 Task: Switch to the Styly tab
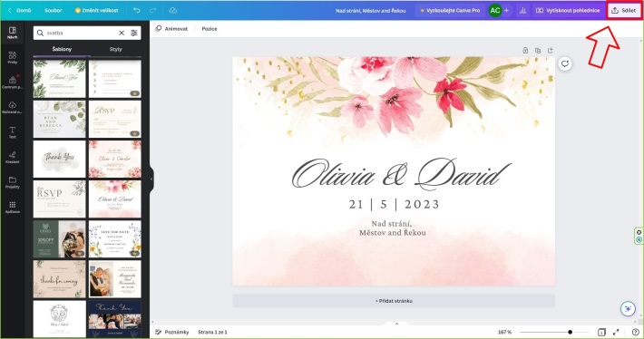tap(116, 49)
